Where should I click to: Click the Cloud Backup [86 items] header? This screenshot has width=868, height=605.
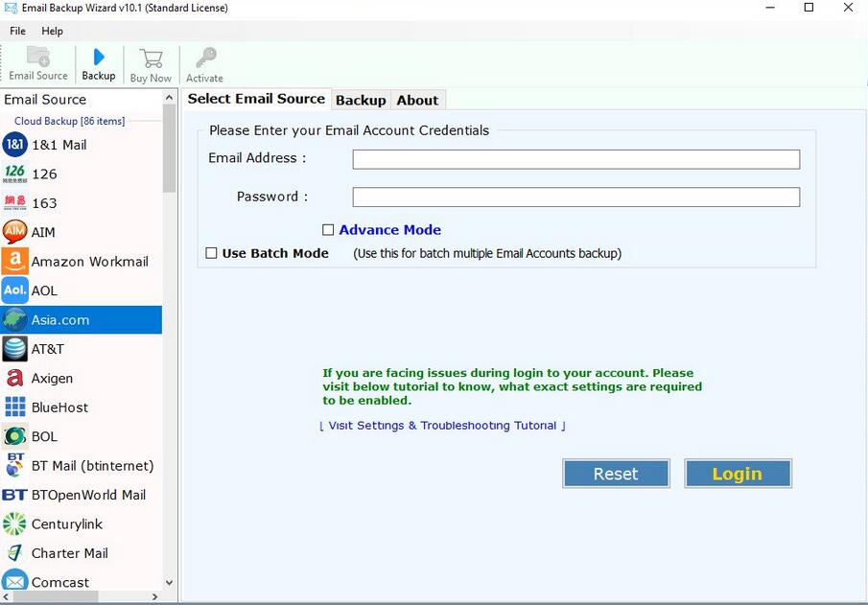(69, 121)
